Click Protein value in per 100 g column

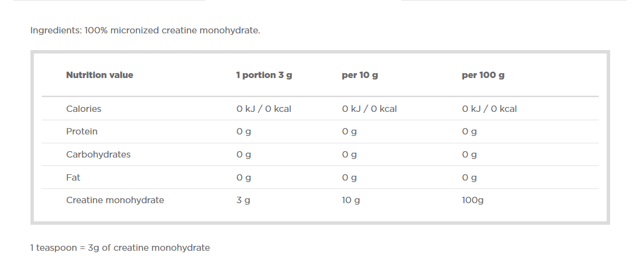point(469,132)
